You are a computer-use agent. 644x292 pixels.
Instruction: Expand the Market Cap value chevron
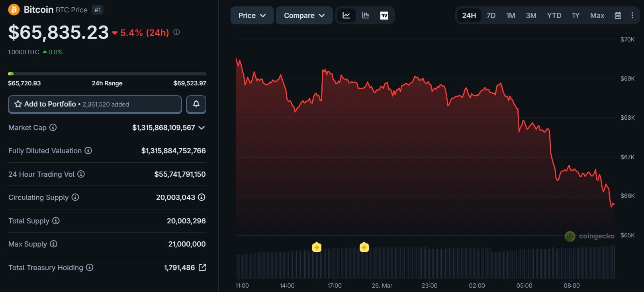point(202,128)
